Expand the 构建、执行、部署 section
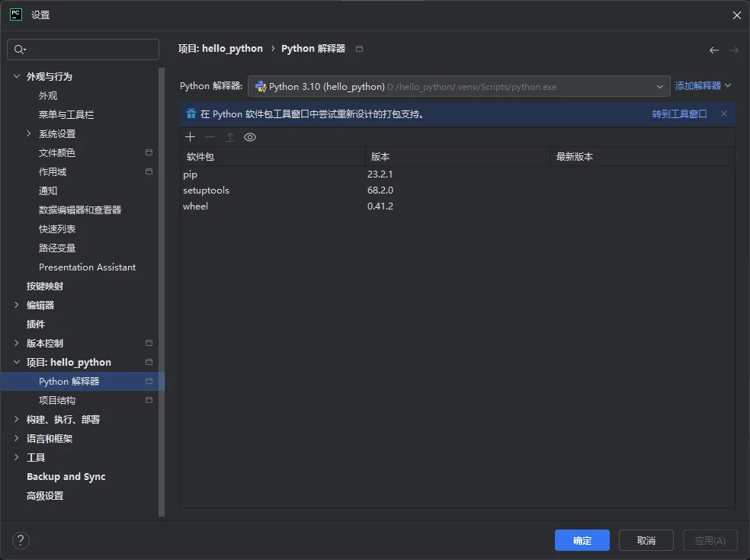Image resolution: width=750 pixels, height=560 pixels. click(17, 419)
